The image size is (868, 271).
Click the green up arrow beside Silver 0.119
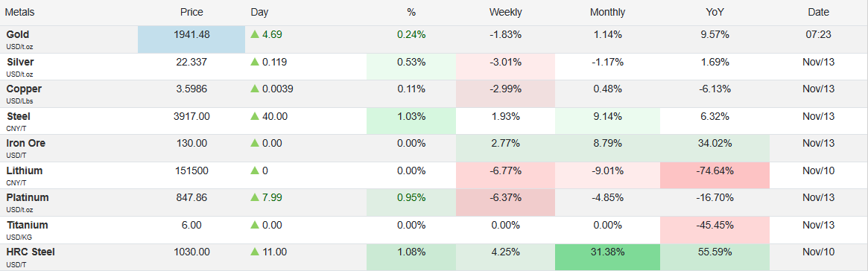pyautogui.click(x=255, y=62)
